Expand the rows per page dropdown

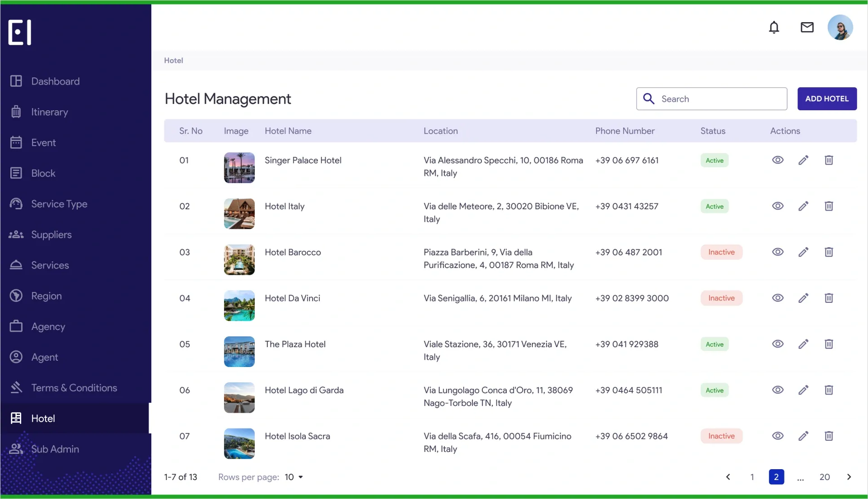point(294,477)
